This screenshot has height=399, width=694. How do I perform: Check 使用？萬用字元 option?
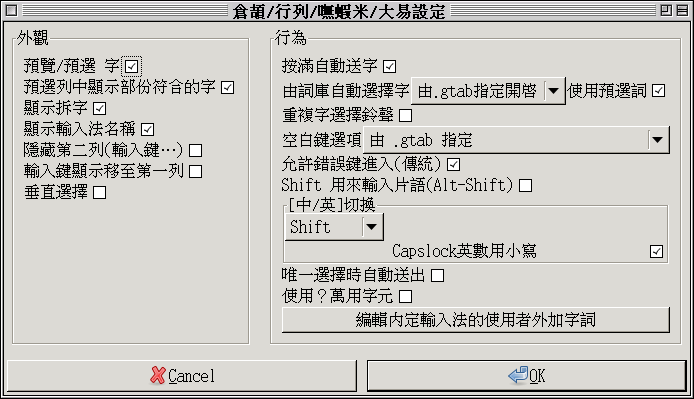point(405,296)
